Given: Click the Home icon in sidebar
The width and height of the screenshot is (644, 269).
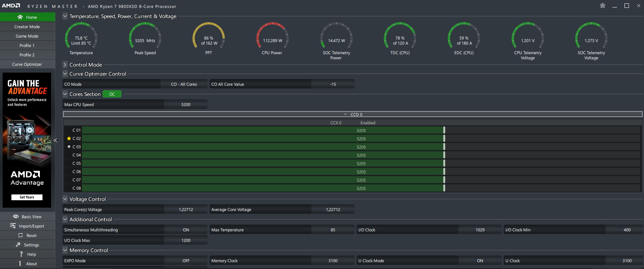Looking at the screenshot, I should click(20, 17).
